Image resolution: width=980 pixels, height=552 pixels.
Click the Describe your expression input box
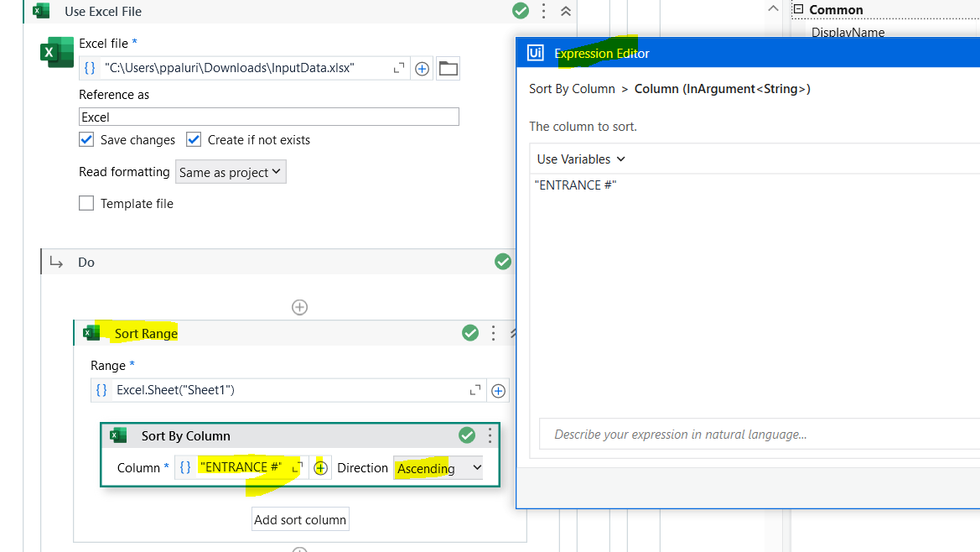pos(760,435)
